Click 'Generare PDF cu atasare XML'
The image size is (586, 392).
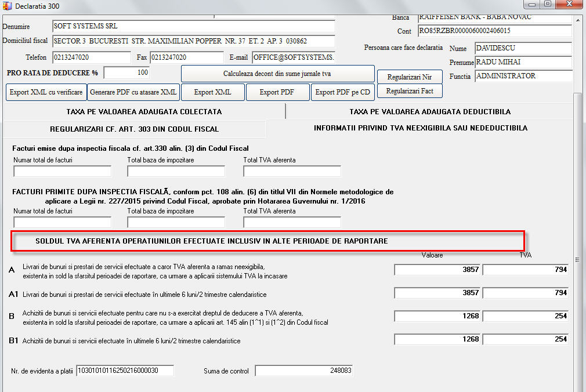133,92
